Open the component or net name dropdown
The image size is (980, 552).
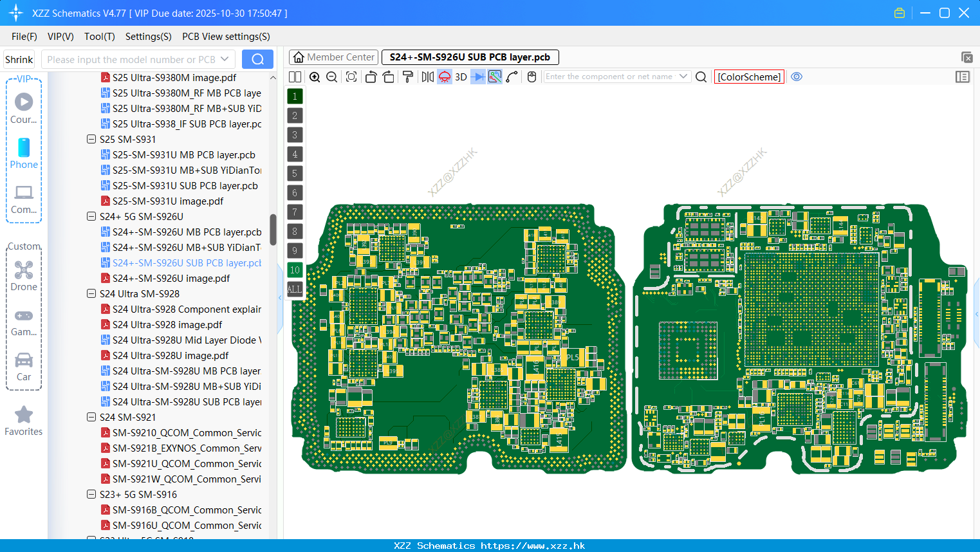point(683,77)
